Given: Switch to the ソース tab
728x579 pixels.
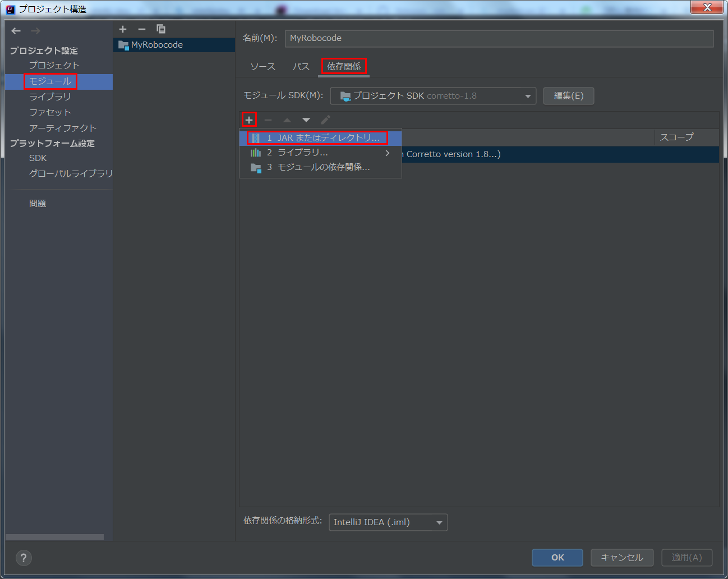Looking at the screenshot, I should click(x=262, y=66).
